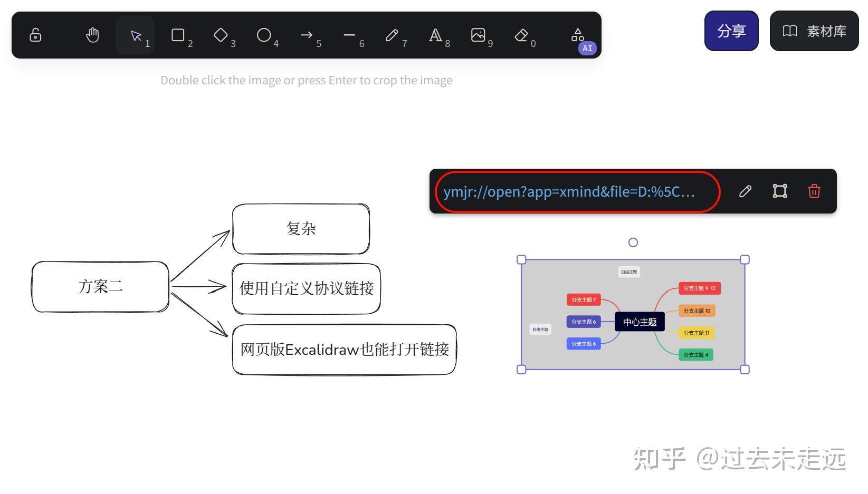Select the Line tool
The width and height of the screenshot is (868, 494).
tap(349, 35)
